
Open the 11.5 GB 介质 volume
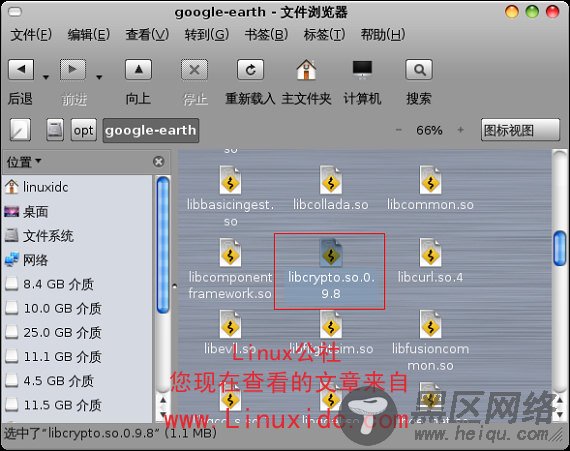[77, 405]
